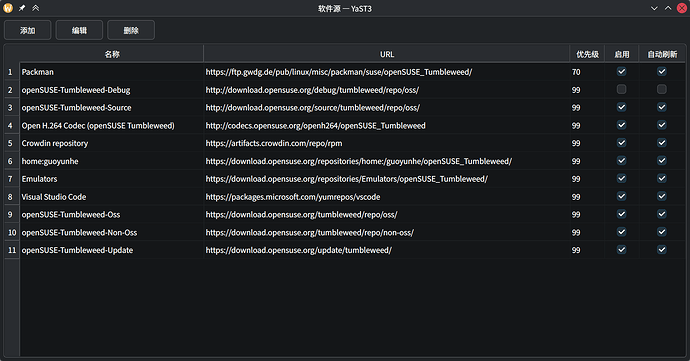Click the artifacts.crowdin.com URL cell
The image size is (690, 361).
pyautogui.click(x=387, y=143)
